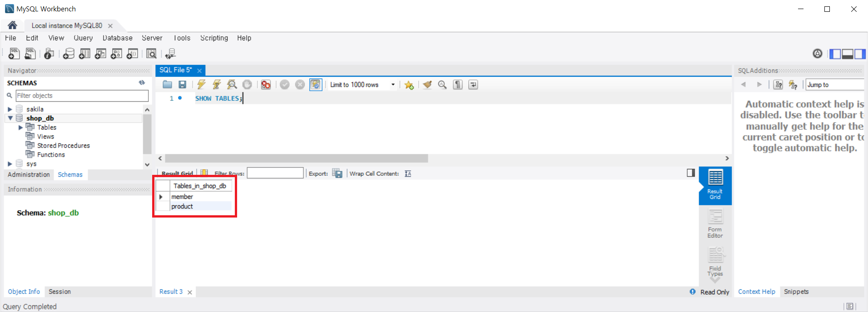Select Functions tree item

(51, 155)
